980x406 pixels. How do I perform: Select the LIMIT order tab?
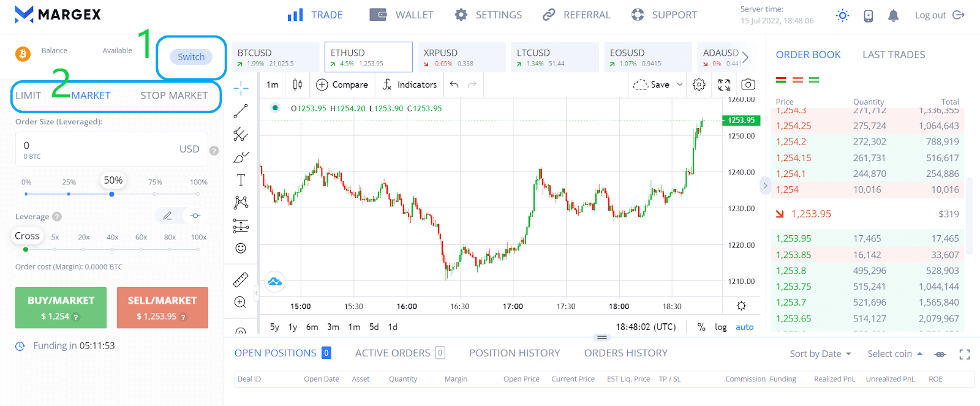tap(28, 96)
